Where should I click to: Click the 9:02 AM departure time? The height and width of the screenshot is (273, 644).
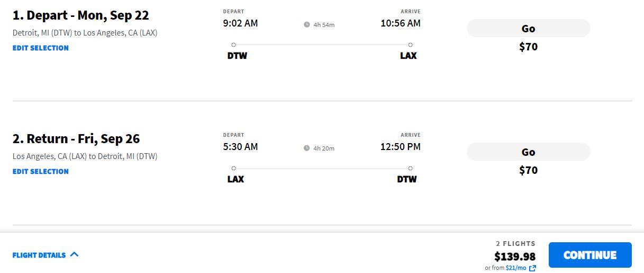241,23
